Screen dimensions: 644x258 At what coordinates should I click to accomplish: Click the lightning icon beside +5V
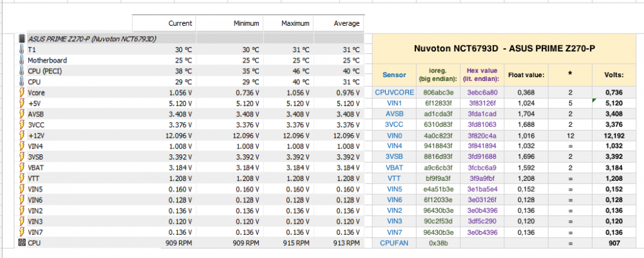click(x=22, y=103)
